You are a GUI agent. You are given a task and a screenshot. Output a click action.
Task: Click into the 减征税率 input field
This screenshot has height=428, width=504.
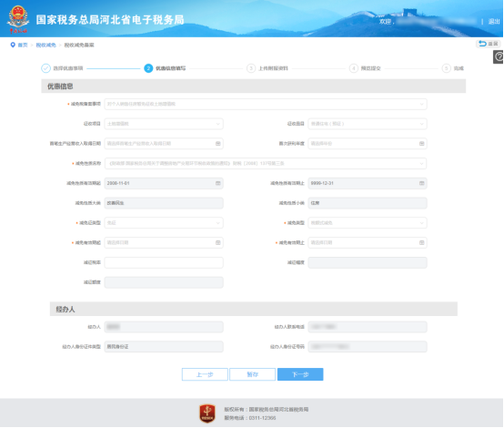pyautogui.click(x=164, y=262)
